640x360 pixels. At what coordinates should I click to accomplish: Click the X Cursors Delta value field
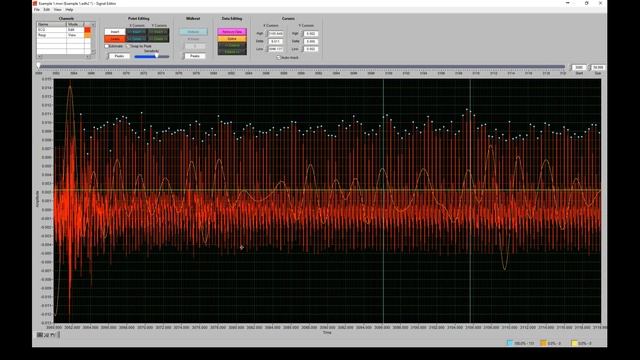tap(276, 41)
